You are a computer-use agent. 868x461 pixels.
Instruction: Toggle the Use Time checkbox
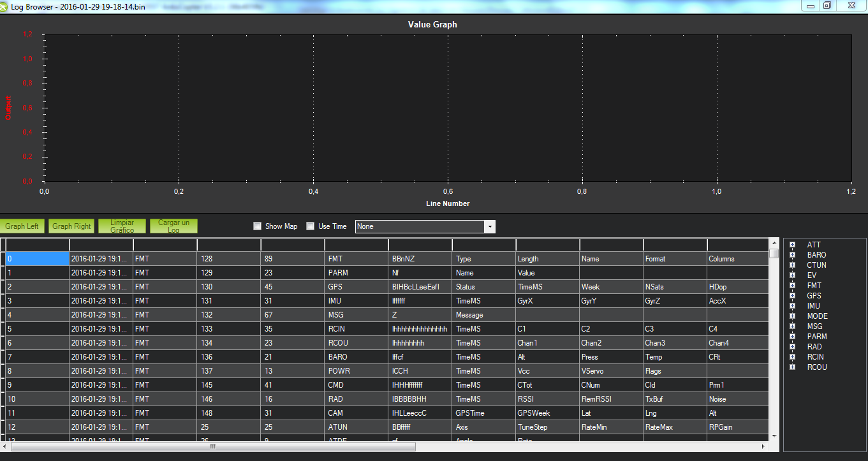(x=311, y=226)
